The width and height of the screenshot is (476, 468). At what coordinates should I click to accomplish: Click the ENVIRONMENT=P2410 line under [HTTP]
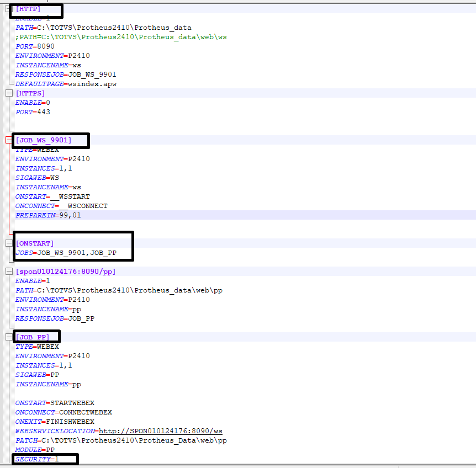click(x=52, y=56)
